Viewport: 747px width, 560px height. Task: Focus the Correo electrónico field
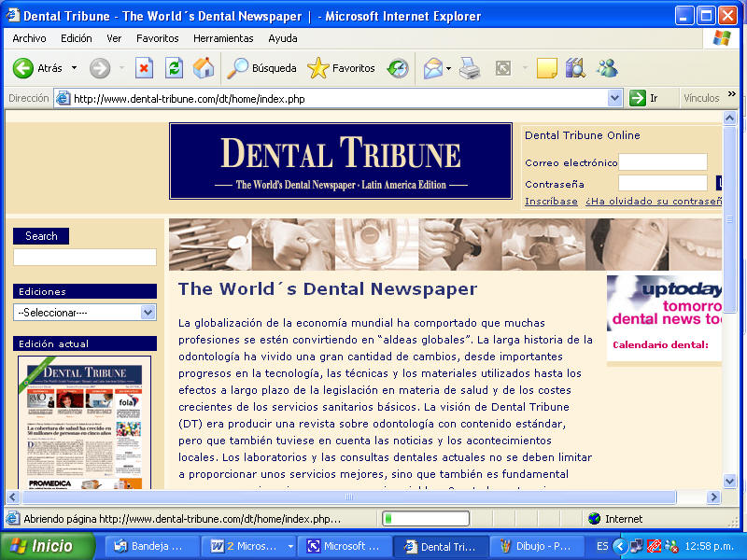(663, 161)
